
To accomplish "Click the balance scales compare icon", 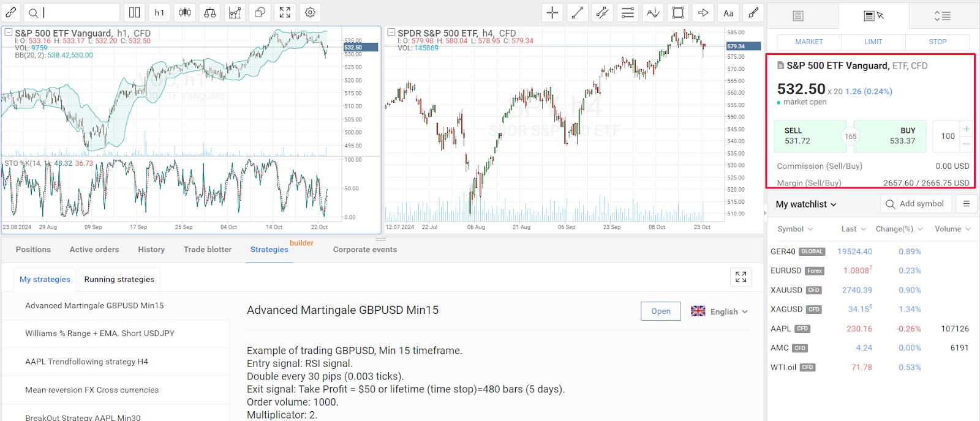I will click(x=210, y=12).
